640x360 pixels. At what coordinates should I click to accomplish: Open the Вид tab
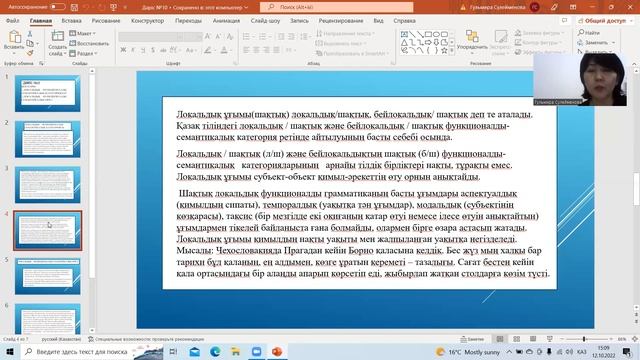click(378, 20)
